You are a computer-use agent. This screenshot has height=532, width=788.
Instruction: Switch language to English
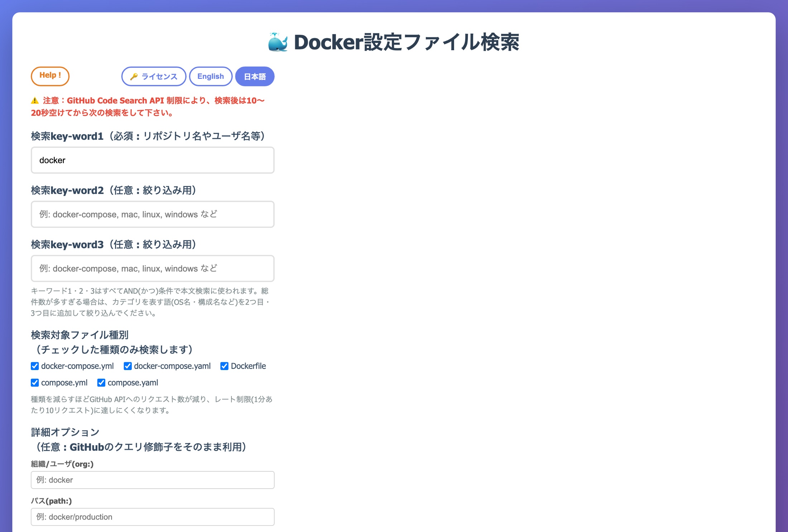[x=211, y=76]
